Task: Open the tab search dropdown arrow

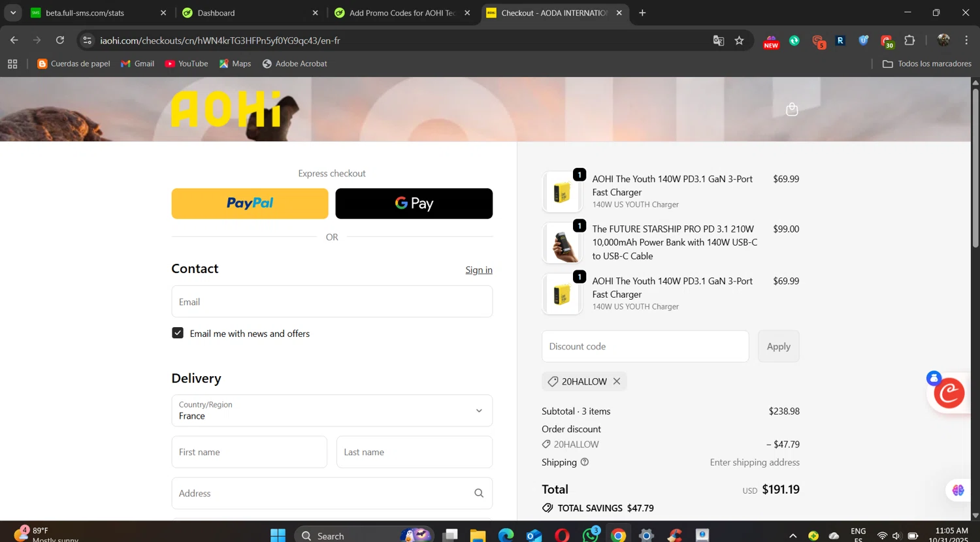Action: coord(13,13)
